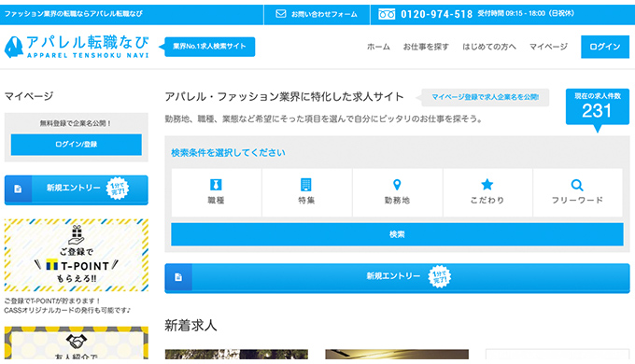Click the free-dial phone icon
The width and height of the screenshot is (635, 364).
pyautogui.click(x=387, y=14)
